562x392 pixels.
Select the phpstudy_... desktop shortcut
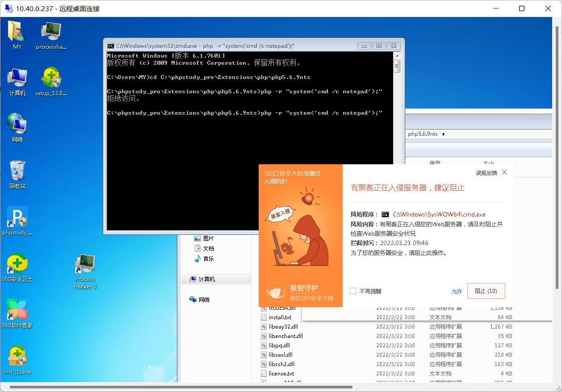point(17,221)
